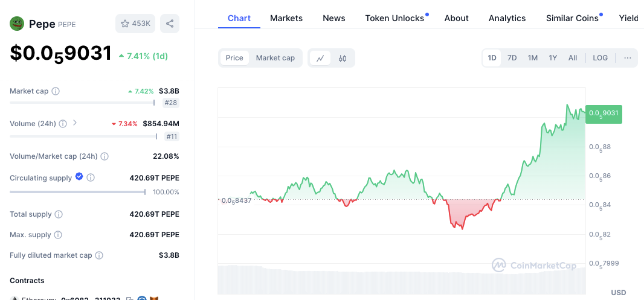Viewport: 644px width, 300px height.
Task: Click the Fully diluted market cap label
Action: (51, 255)
